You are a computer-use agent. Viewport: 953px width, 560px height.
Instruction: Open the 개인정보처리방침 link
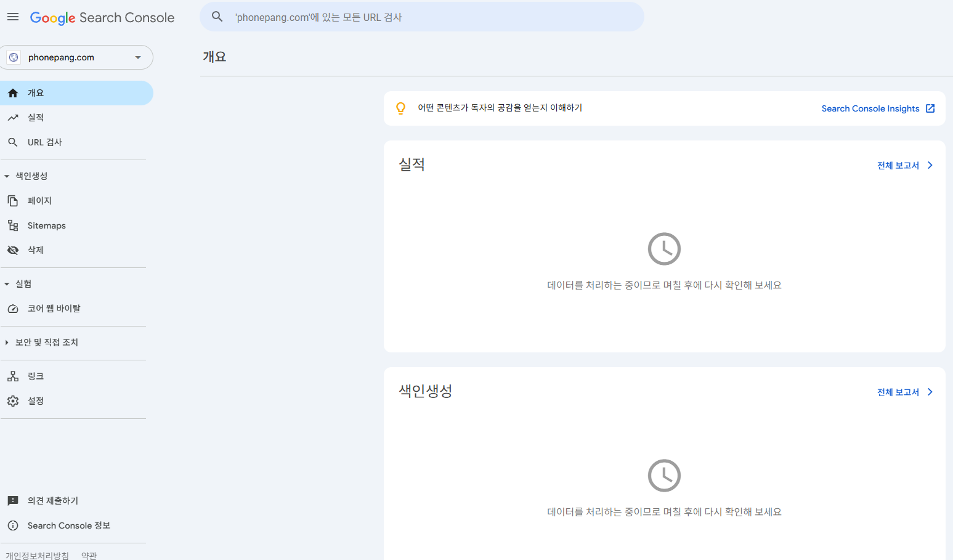(x=37, y=555)
